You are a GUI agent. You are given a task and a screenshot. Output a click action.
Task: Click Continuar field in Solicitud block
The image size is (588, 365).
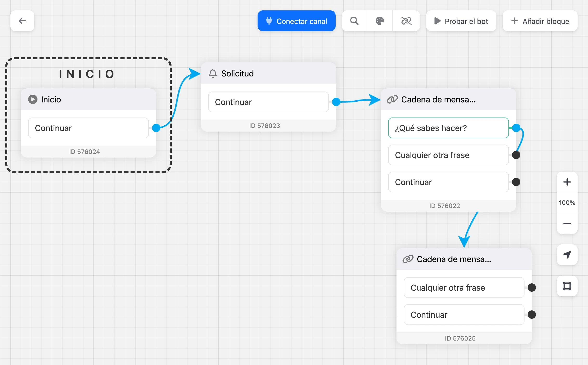pyautogui.click(x=269, y=102)
